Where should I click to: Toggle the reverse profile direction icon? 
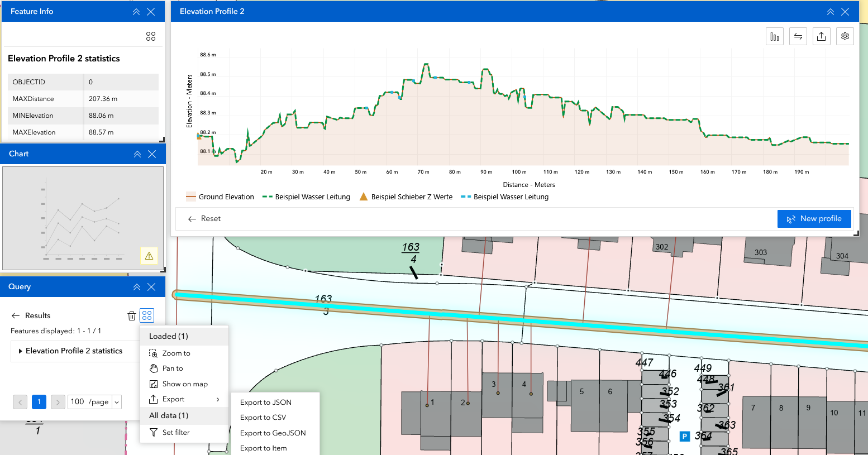pyautogui.click(x=798, y=36)
